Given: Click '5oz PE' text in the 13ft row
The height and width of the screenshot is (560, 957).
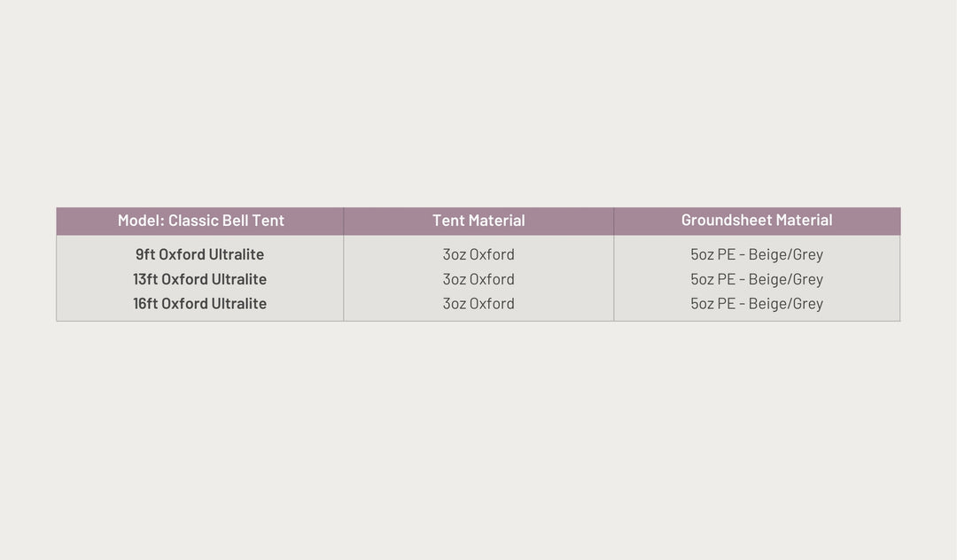Looking at the screenshot, I should (712, 279).
